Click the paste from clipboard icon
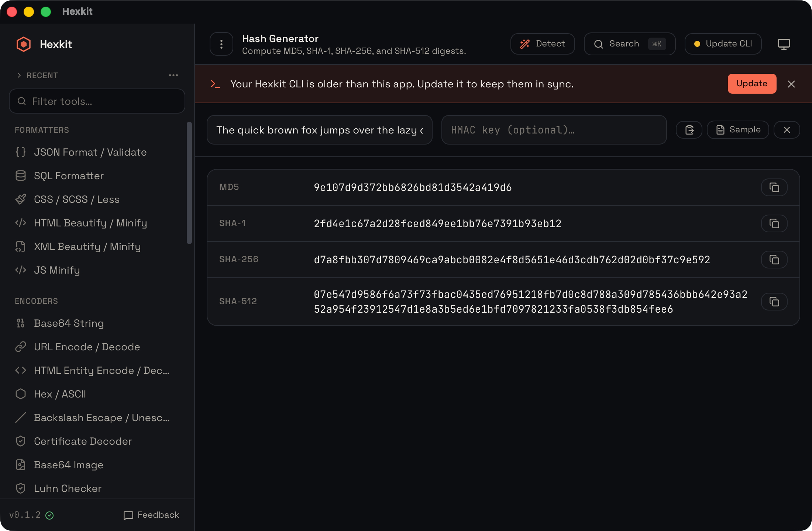The width and height of the screenshot is (812, 531). tap(689, 130)
